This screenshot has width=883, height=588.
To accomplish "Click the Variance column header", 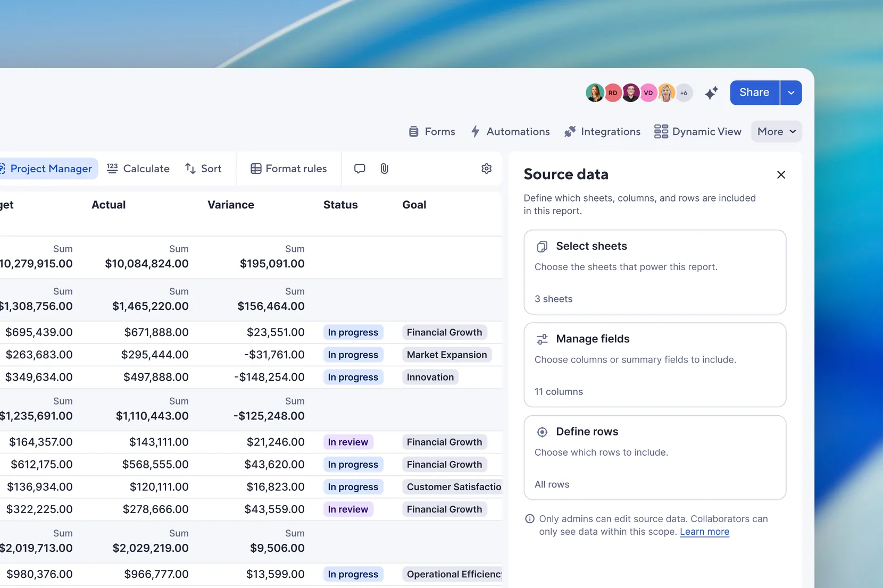I will (231, 205).
